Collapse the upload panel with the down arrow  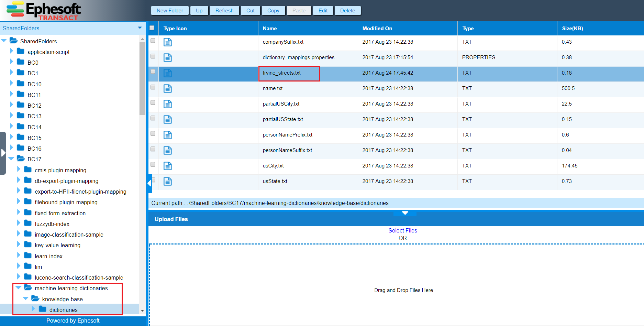click(x=405, y=213)
